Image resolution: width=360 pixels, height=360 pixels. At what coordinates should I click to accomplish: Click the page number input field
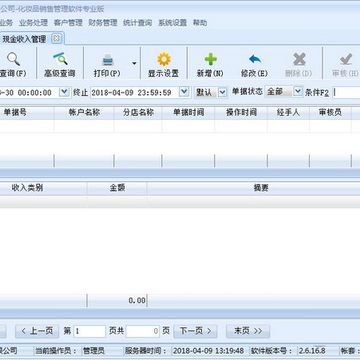(x=89, y=331)
